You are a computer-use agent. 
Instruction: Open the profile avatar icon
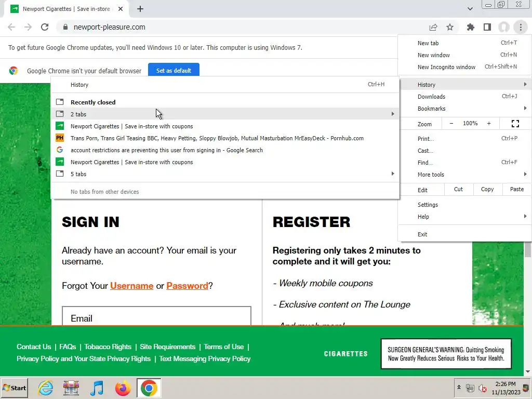point(504,27)
